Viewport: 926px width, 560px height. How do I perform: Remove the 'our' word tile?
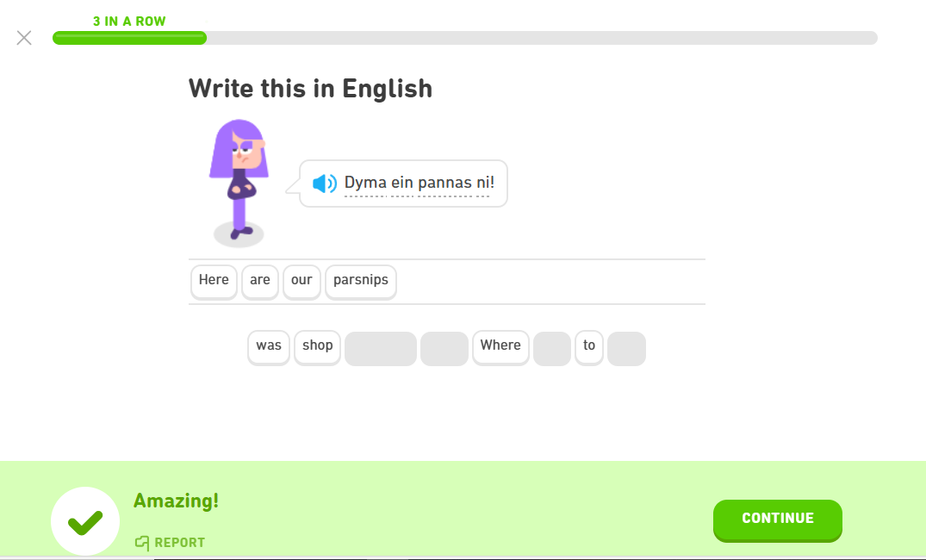301,281
